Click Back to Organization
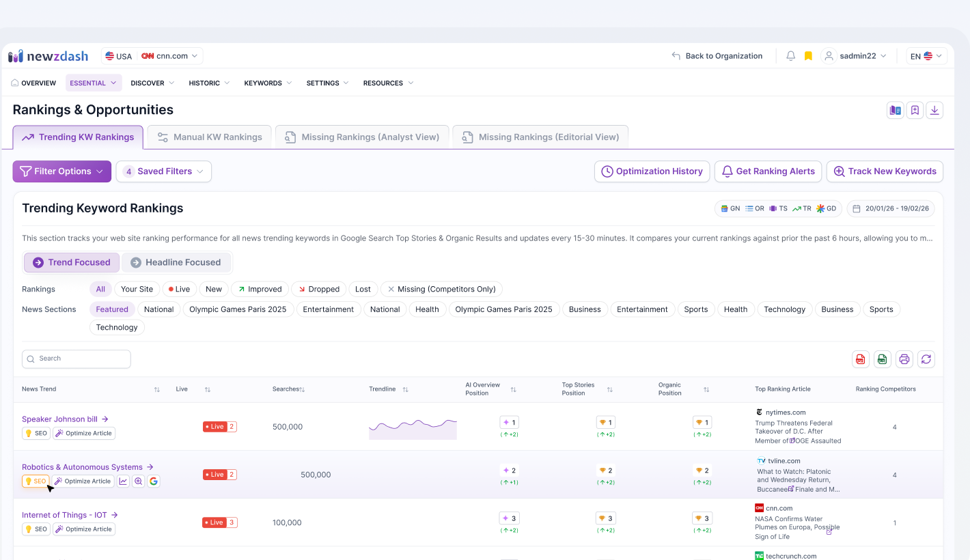Viewport: 970px width, 560px height. (x=717, y=56)
